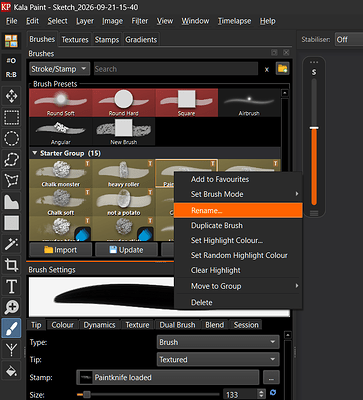Choose Set Highlight Colour...
The height and width of the screenshot is (400, 363).
[238, 240]
